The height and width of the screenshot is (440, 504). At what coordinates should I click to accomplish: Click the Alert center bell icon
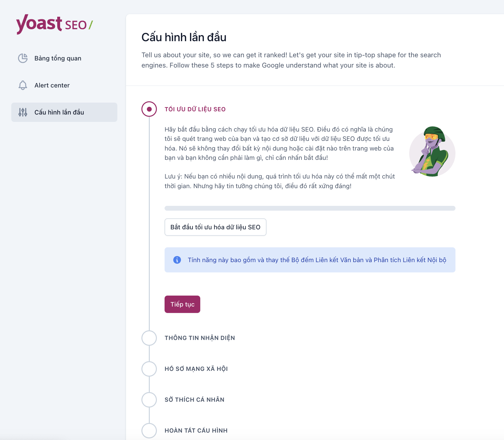tap(23, 85)
